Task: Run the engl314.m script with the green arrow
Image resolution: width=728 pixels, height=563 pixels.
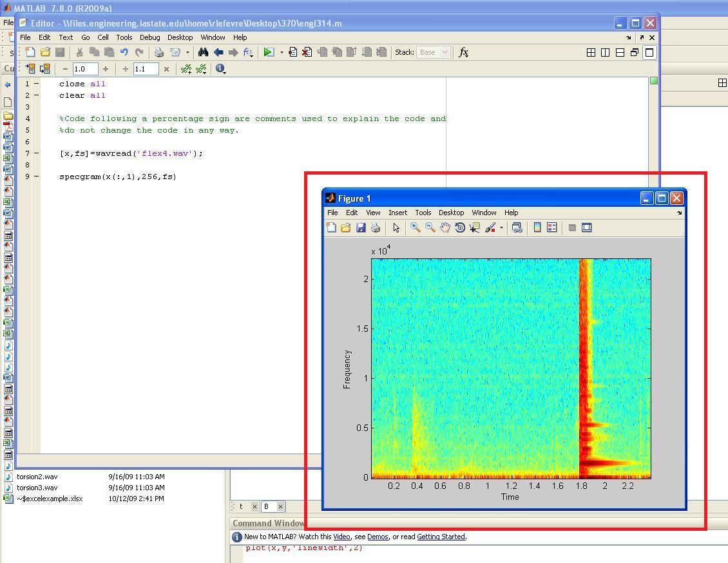Action: click(x=269, y=52)
